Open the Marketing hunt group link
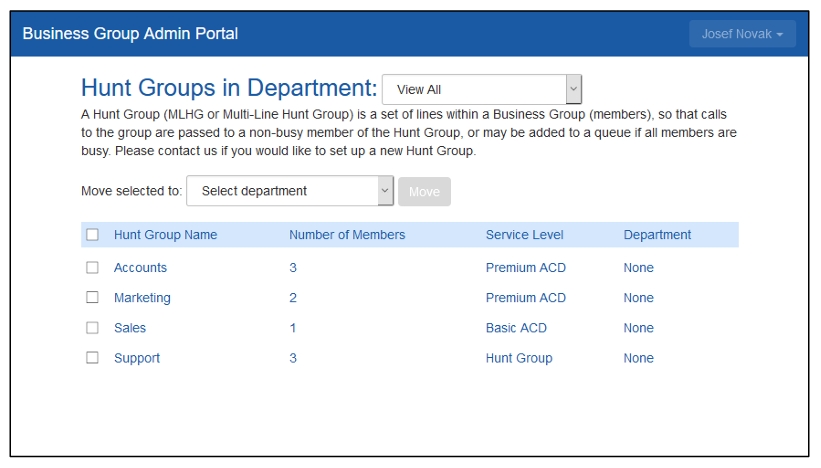This screenshot has width=821, height=468. [142, 298]
